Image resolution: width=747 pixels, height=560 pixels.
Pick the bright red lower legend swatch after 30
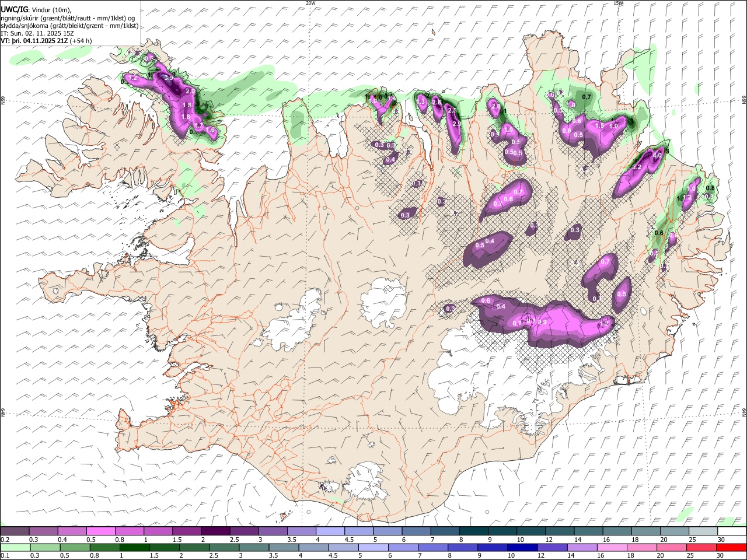[731, 547]
